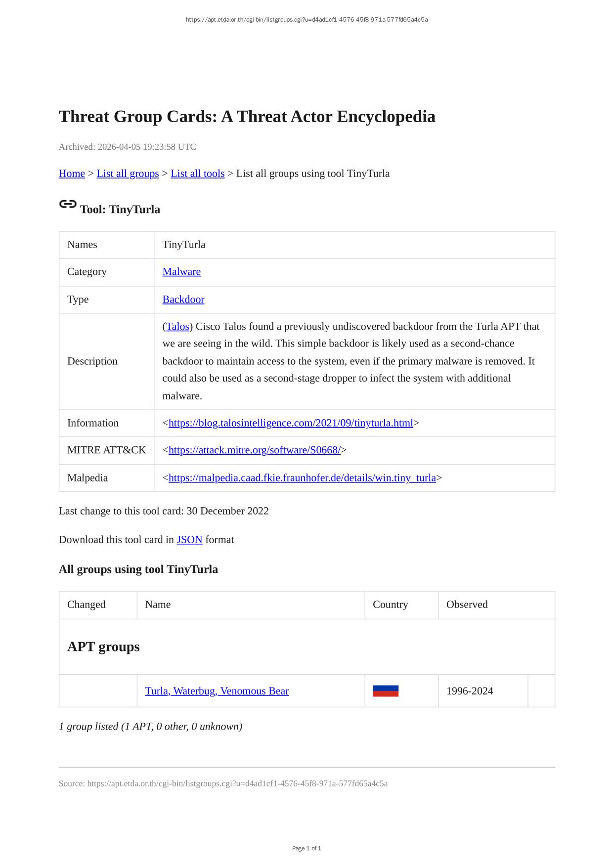Download the tool card via JSON link

tap(189, 540)
